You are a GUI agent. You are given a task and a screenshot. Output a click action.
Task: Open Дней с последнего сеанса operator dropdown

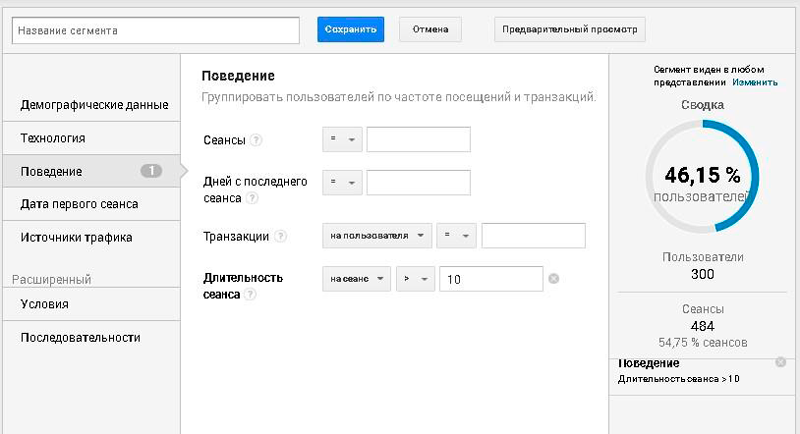point(342,183)
